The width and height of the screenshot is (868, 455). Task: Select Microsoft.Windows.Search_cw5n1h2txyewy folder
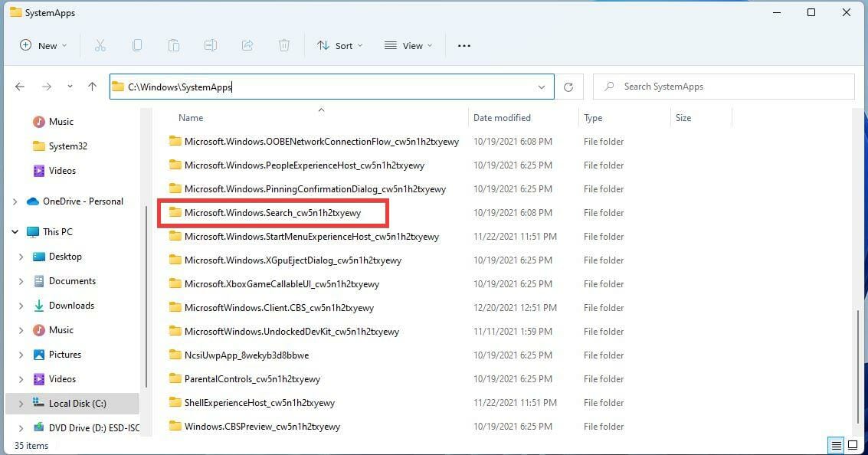tap(273, 213)
